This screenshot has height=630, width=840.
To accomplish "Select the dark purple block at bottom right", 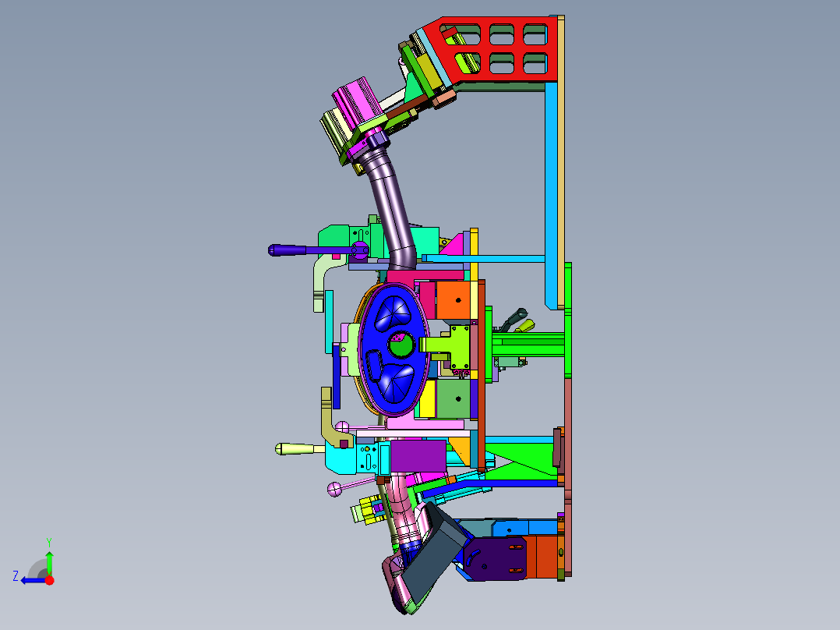I will click(x=496, y=559).
